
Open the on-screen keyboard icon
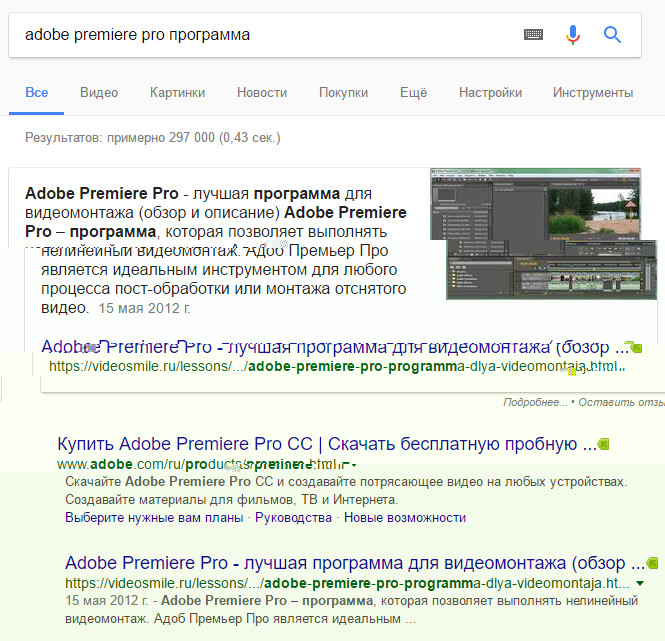[x=533, y=34]
